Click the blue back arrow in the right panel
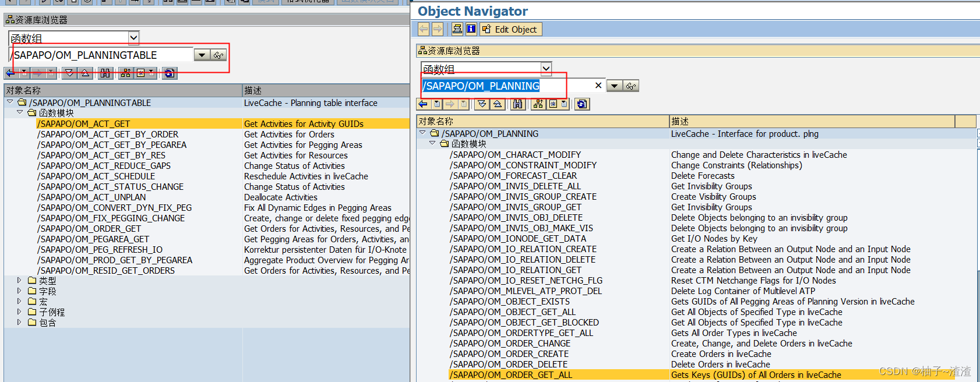Viewport: 980px width, 382px height. [423, 104]
